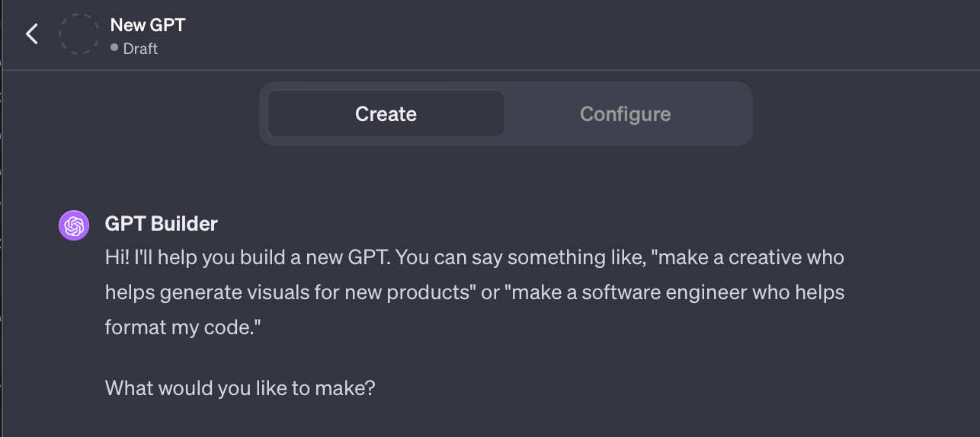Image resolution: width=980 pixels, height=437 pixels.
Task: Click the "What would you like to make?" prompt
Action: (x=240, y=388)
